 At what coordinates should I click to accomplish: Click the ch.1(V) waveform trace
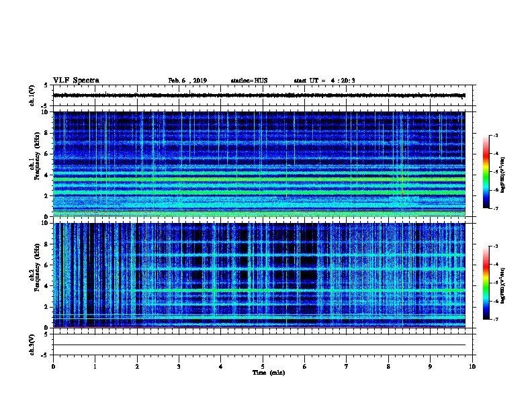click(259, 95)
